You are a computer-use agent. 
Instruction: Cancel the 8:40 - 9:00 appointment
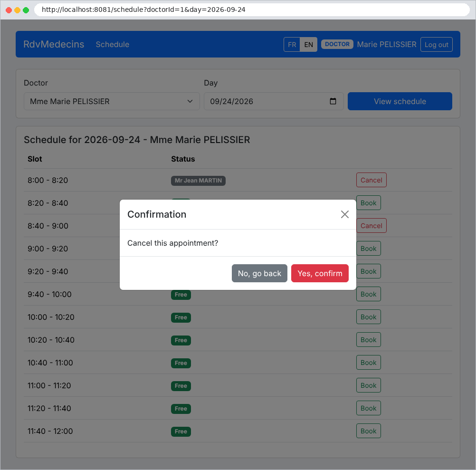[x=371, y=226]
